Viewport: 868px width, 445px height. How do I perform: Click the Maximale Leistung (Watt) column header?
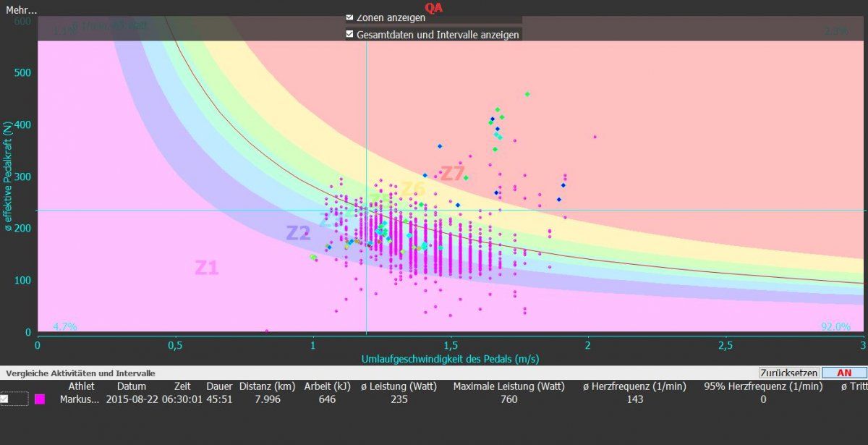pyautogui.click(x=509, y=386)
